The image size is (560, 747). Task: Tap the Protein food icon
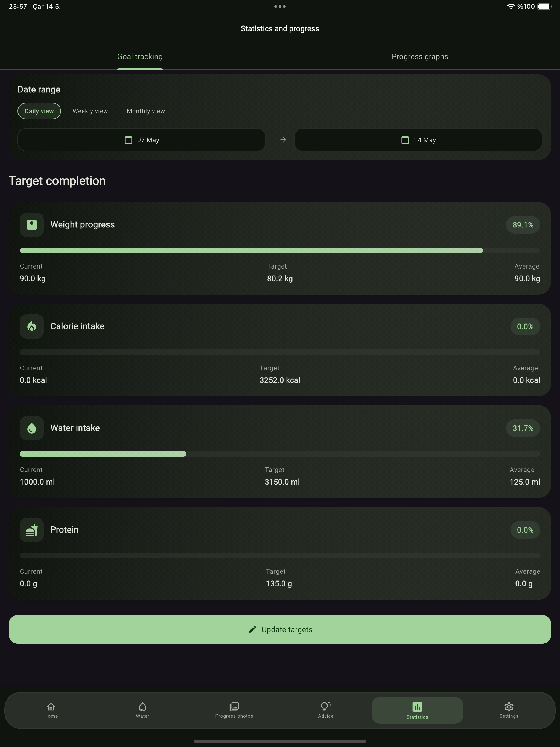pos(32,530)
